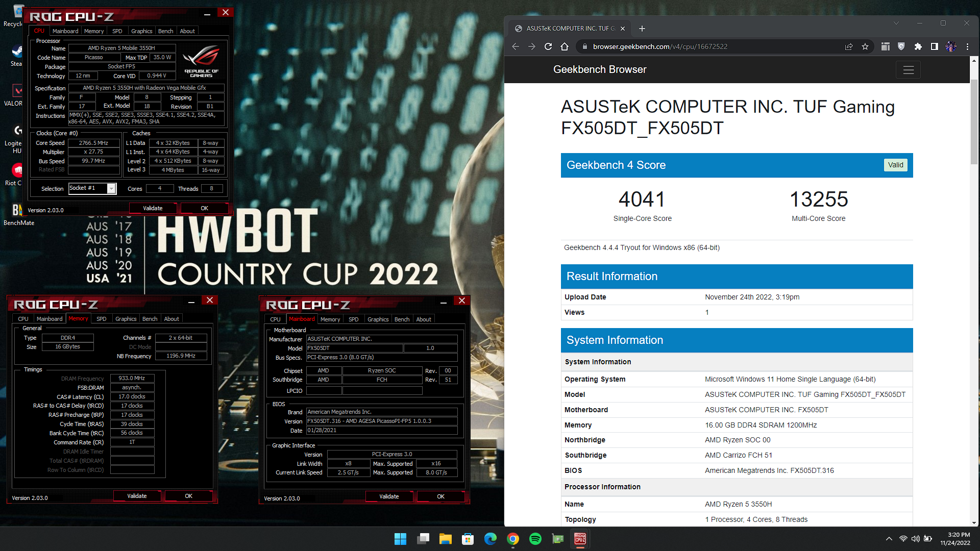Select CPU tab in Memory CPU-Z window
980x551 pixels.
(x=23, y=319)
